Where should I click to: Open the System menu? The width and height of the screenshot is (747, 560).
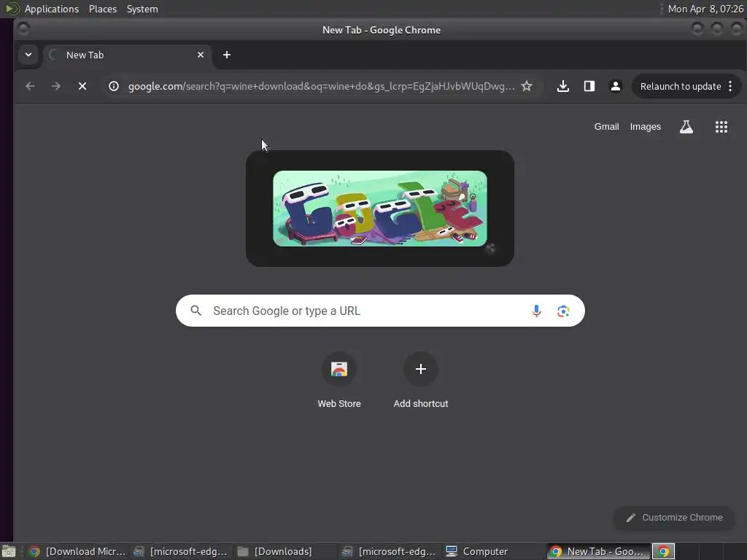(x=142, y=9)
